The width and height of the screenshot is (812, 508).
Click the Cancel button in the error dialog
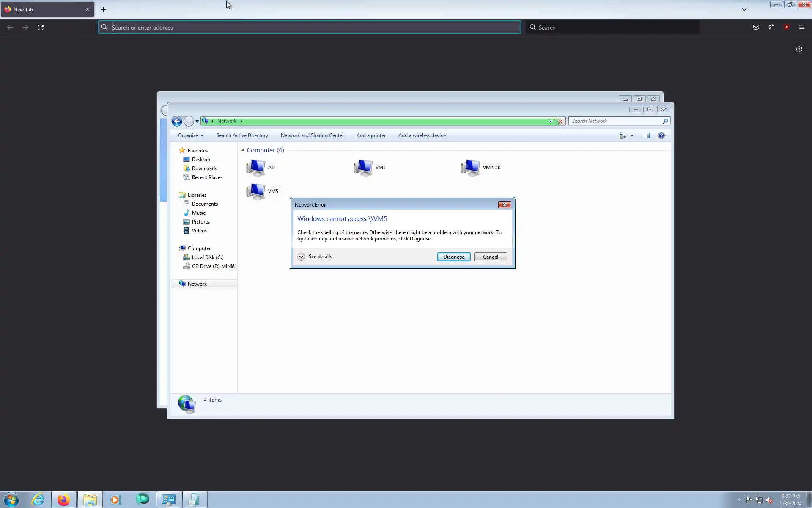pos(490,257)
